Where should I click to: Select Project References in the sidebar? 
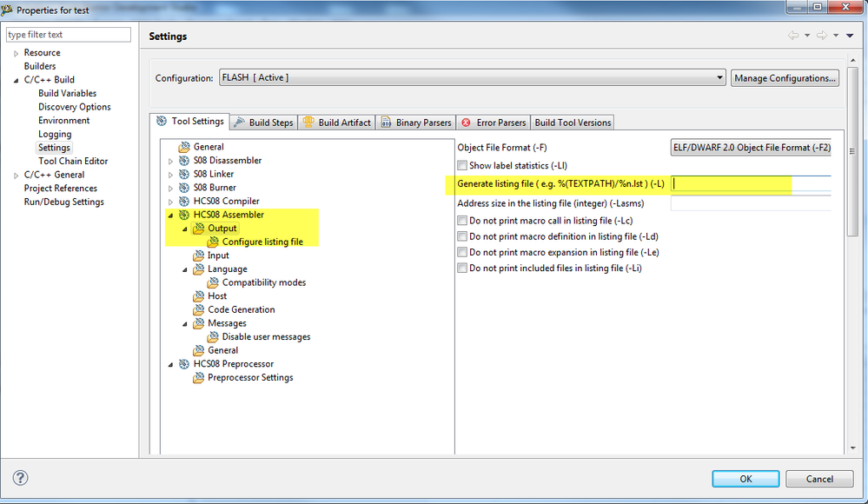pyautogui.click(x=60, y=189)
